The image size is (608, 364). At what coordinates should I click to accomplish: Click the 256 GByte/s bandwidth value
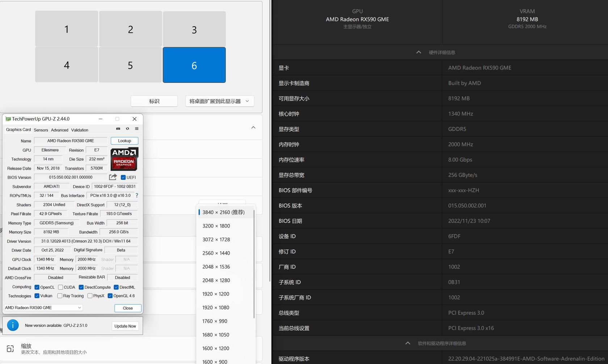[463, 175]
